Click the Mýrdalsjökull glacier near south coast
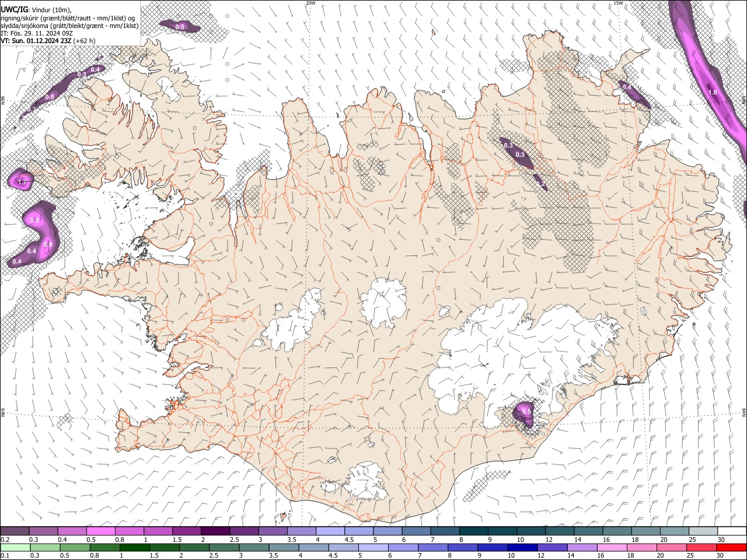This screenshot has width=747, height=560. coord(365,481)
